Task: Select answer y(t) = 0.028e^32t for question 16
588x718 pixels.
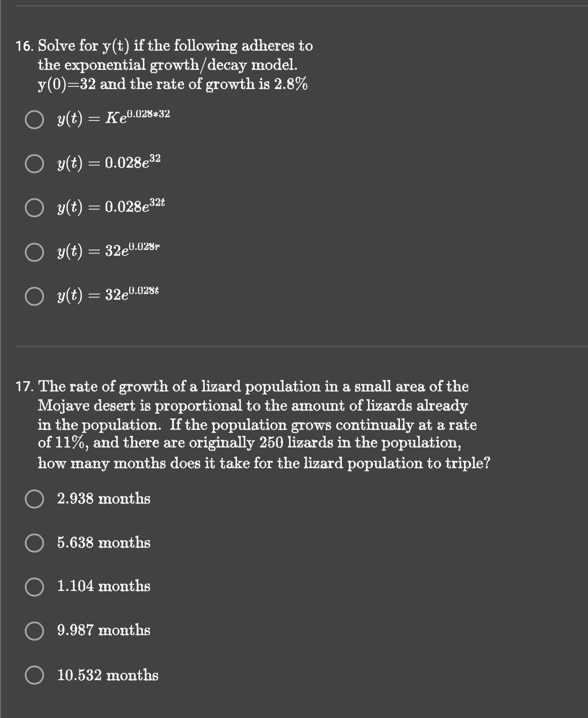Action: pos(34,208)
